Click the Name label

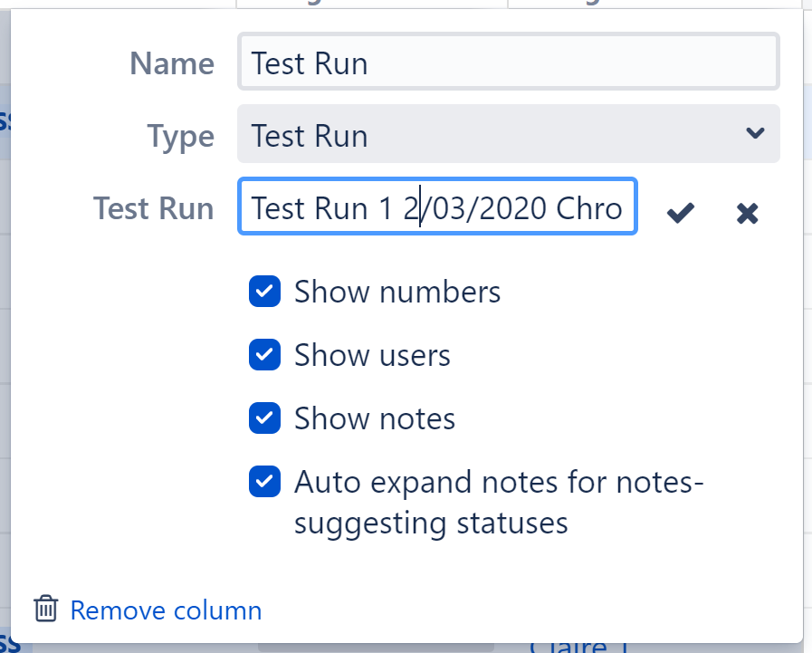pos(171,62)
